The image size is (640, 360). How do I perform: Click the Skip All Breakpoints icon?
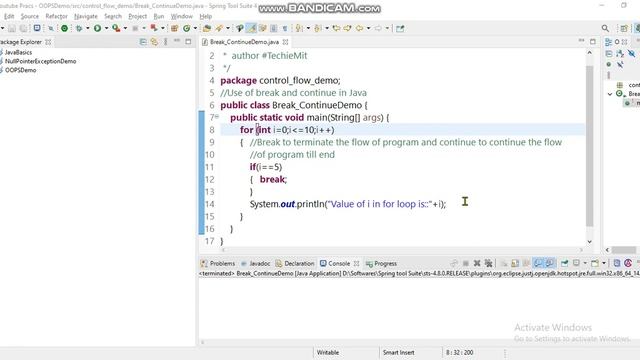(x=51, y=28)
